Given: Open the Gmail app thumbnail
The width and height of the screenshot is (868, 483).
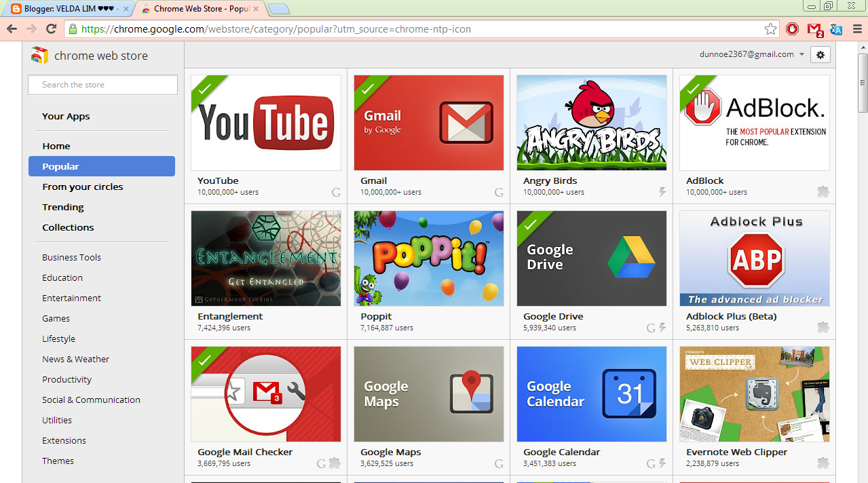Looking at the screenshot, I should [x=429, y=123].
